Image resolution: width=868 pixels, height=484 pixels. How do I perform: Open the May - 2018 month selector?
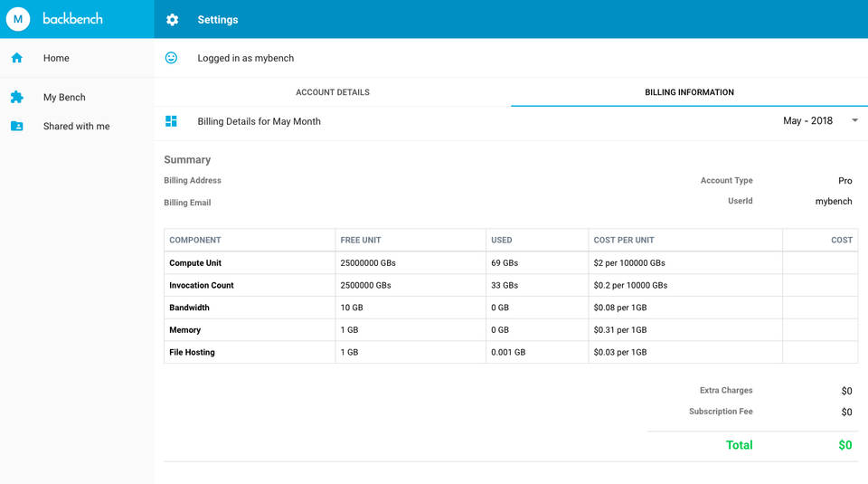click(807, 121)
